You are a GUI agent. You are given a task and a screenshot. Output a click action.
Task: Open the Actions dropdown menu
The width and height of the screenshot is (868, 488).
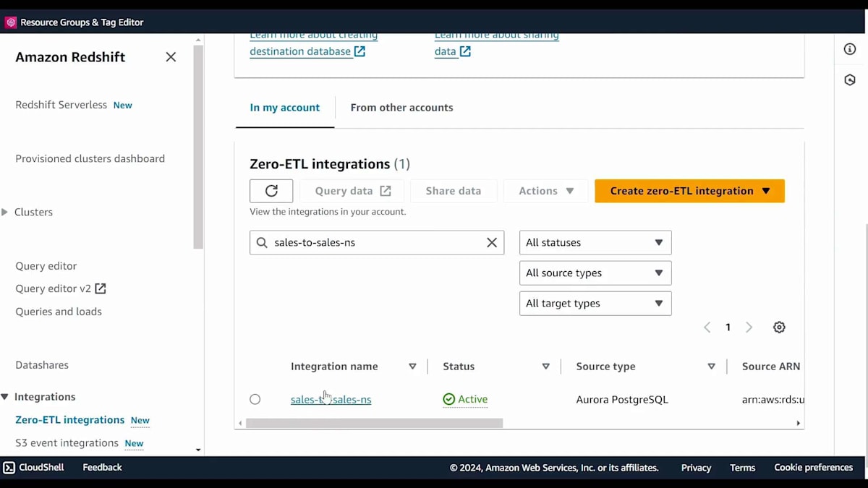point(546,191)
